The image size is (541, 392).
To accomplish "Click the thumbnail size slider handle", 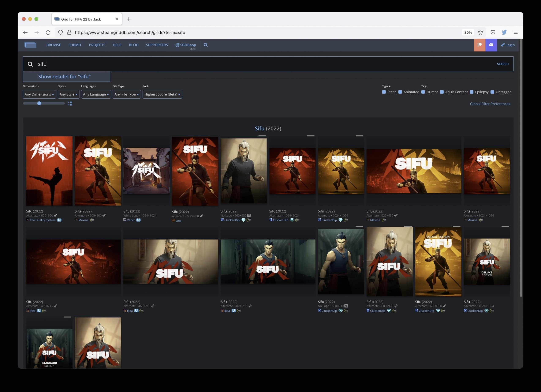I will (39, 103).
